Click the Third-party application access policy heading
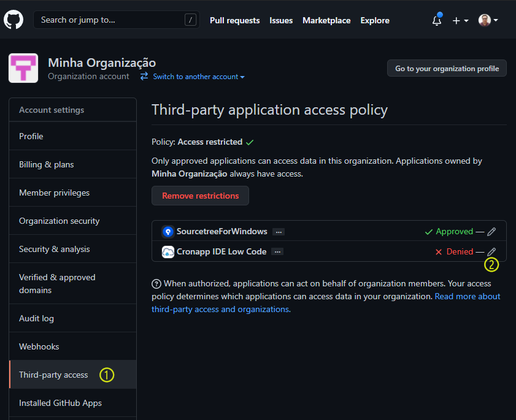Image resolution: width=516 pixels, height=420 pixels. tap(269, 110)
